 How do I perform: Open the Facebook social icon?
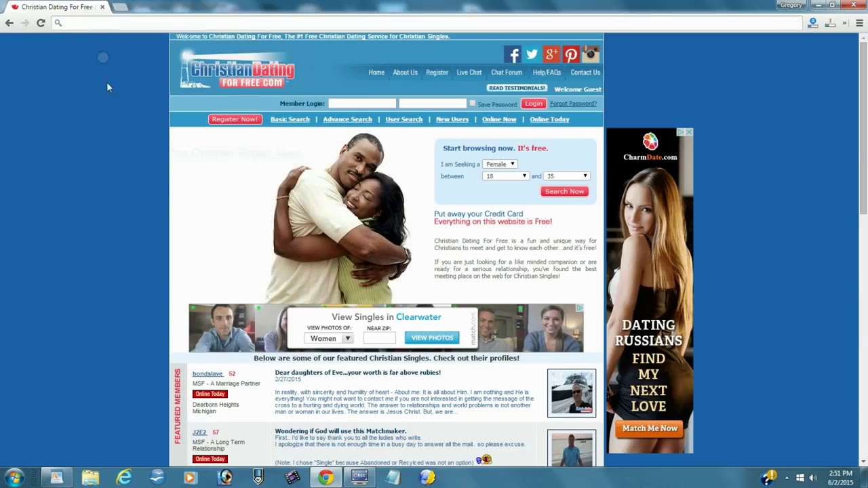point(512,54)
